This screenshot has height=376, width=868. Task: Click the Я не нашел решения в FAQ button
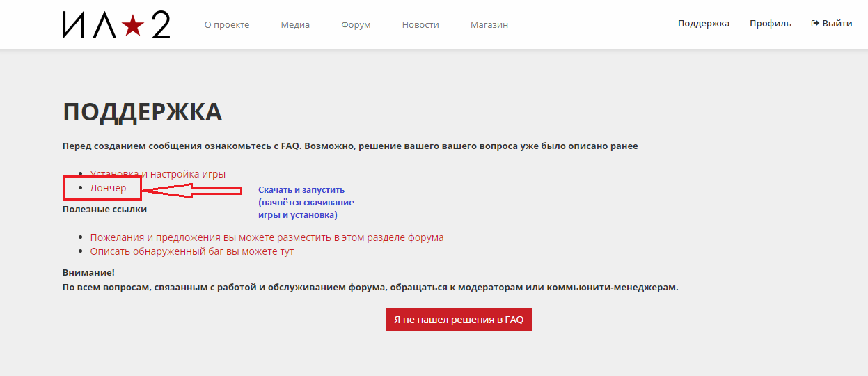pyautogui.click(x=459, y=320)
